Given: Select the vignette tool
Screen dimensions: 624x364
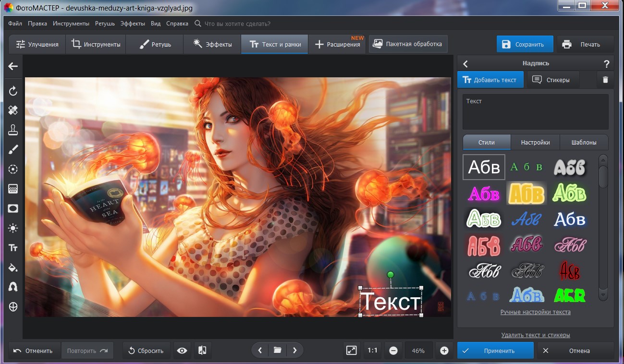Looking at the screenshot, I should (x=13, y=208).
